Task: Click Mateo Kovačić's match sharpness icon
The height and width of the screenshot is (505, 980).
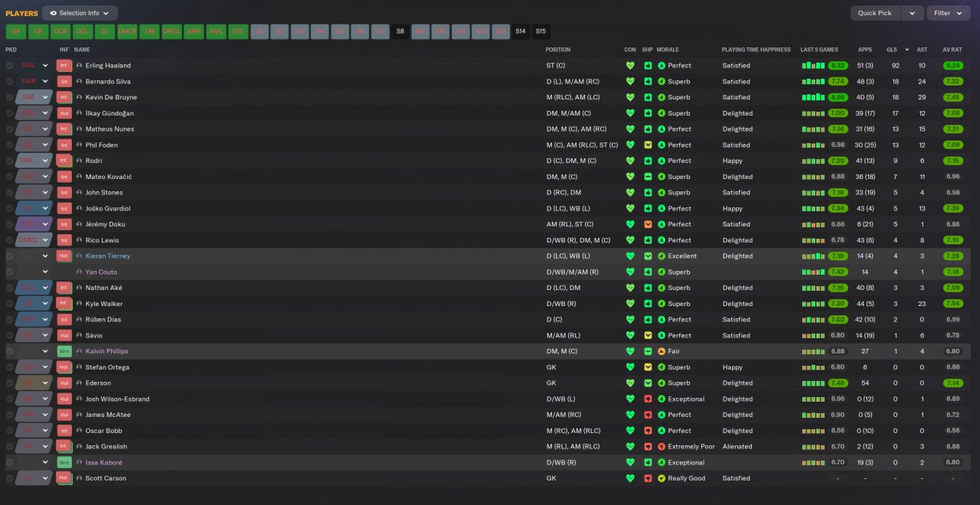Action: [648, 177]
